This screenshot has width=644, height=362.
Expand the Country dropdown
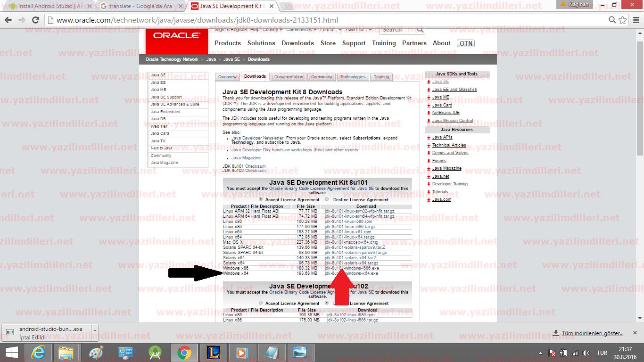tap(272, 30)
